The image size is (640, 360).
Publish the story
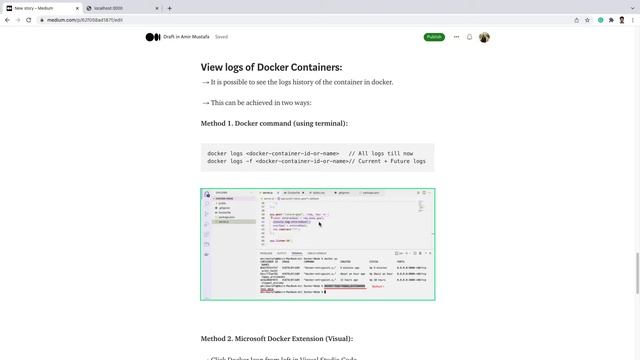(434, 37)
